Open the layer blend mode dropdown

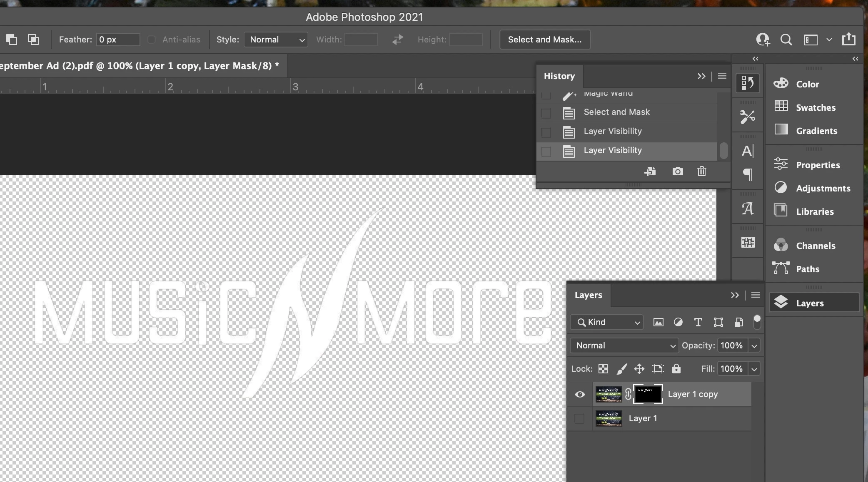(x=624, y=345)
